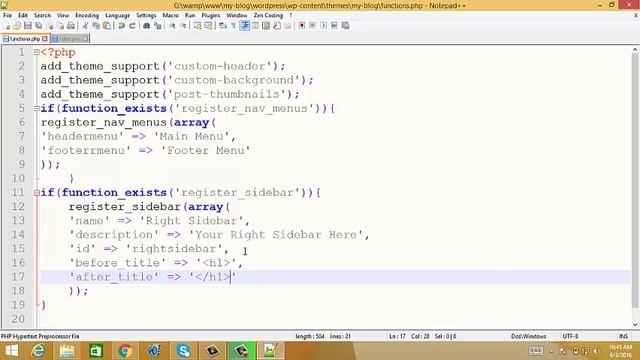
Task: Toggle the highlighted Indent Guide icon
Action: pos(245,26)
